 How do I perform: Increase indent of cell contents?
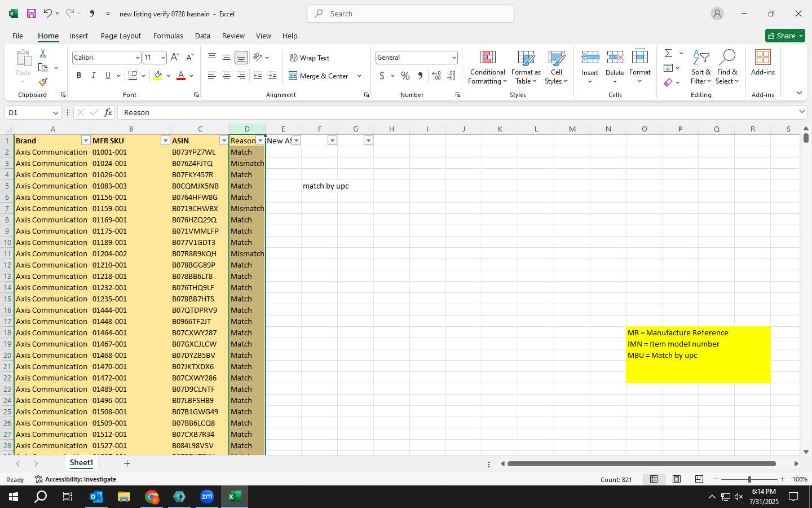click(x=272, y=76)
